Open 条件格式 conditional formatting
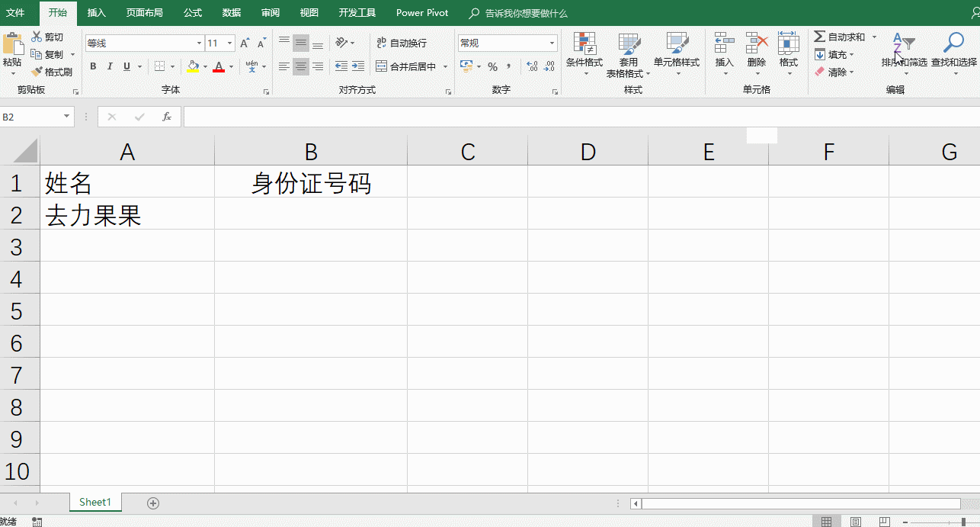The width and height of the screenshot is (980, 527). coord(584,54)
